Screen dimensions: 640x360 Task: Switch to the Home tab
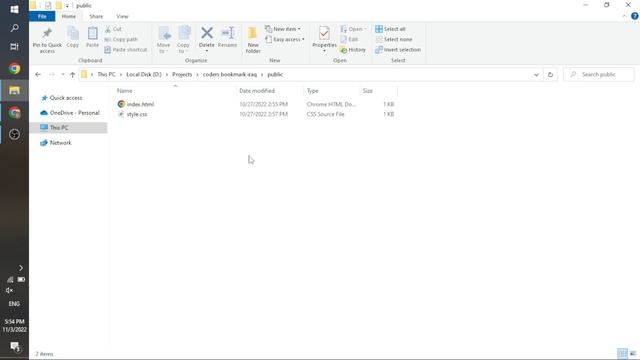click(x=69, y=16)
